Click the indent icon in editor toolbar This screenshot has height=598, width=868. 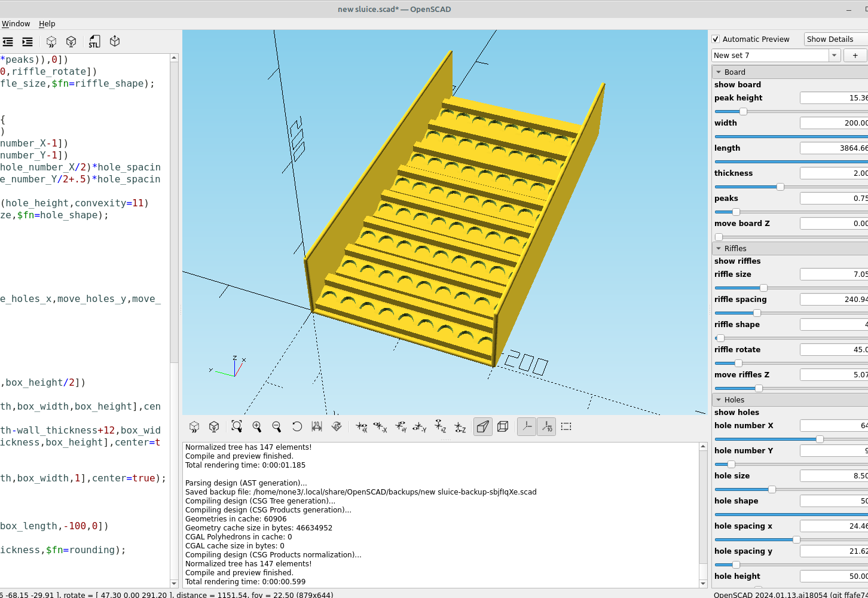pyautogui.click(x=27, y=42)
